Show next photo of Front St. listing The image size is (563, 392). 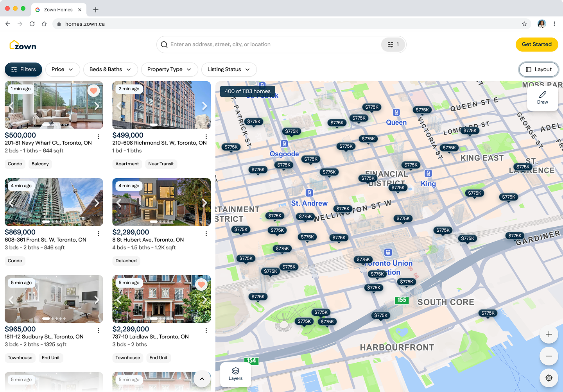click(x=97, y=202)
